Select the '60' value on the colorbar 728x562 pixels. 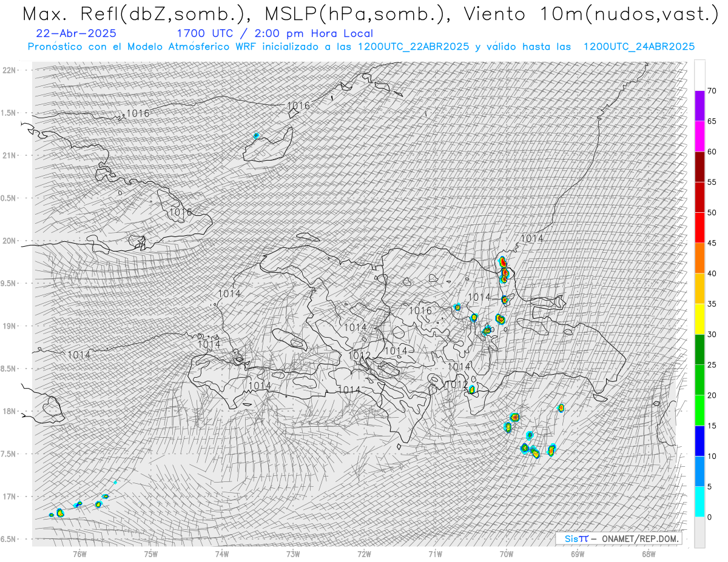click(712, 152)
